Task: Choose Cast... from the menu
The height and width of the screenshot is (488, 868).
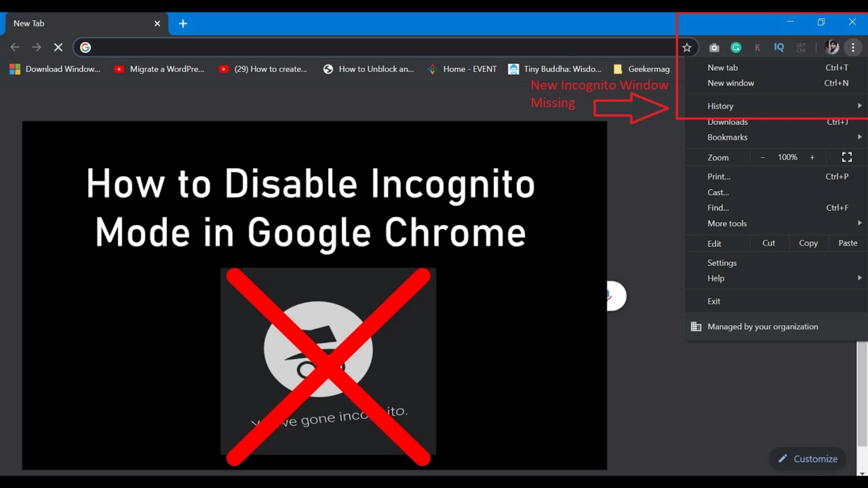Action: pos(776,192)
